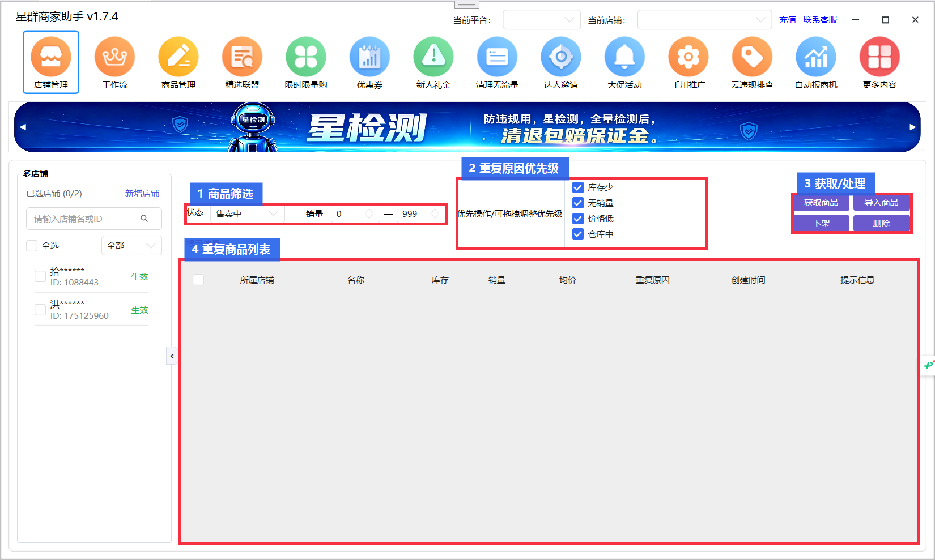
Task: Open 店铺管理 store management icon
Action: coord(51,62)
